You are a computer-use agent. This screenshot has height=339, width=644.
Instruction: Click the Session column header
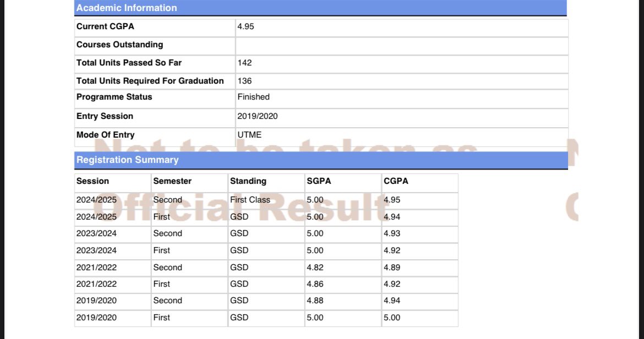point(92,181)
